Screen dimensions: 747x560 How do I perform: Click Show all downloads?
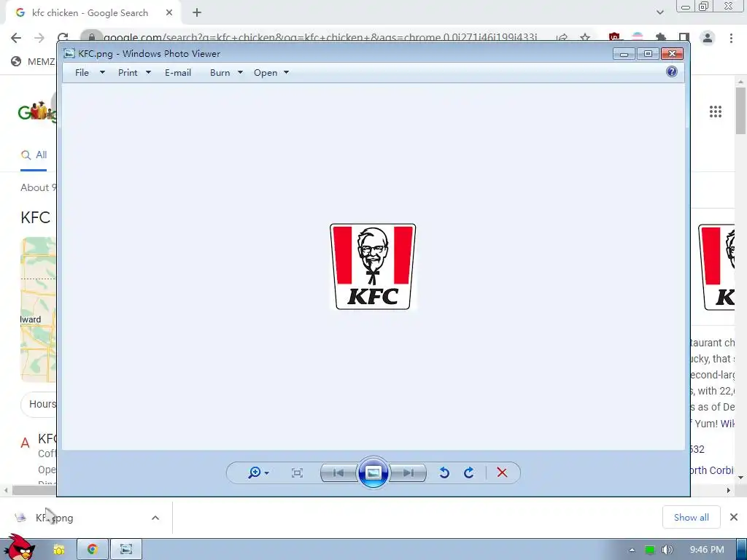tap(692, 517)
